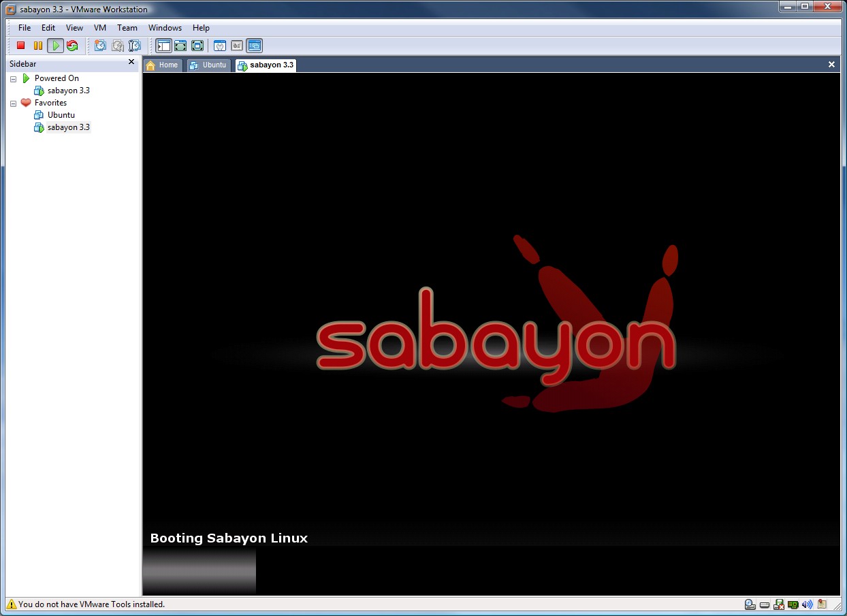Take a snapshot with the clock-star icon
Image resolution: width=847 pixels, height=616 pixels.
[101, 46]
